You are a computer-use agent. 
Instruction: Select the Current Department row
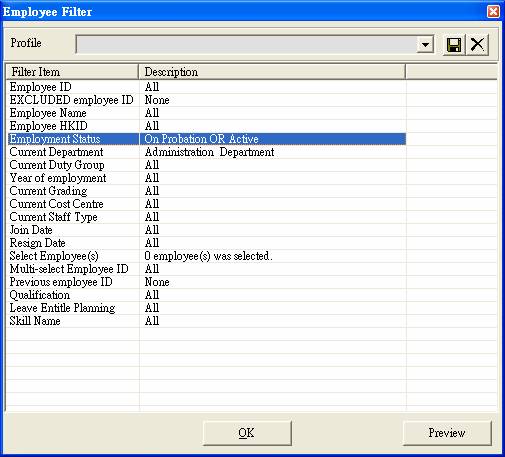point(207,152)
